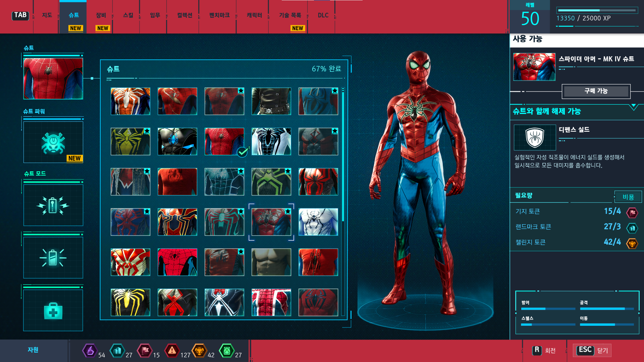Click the 챌린지 토큰 trophy icon in requirements
Image resolution: width=644 pixels, height=362 pixels.
pyautogui.click(x=632, y=244)
